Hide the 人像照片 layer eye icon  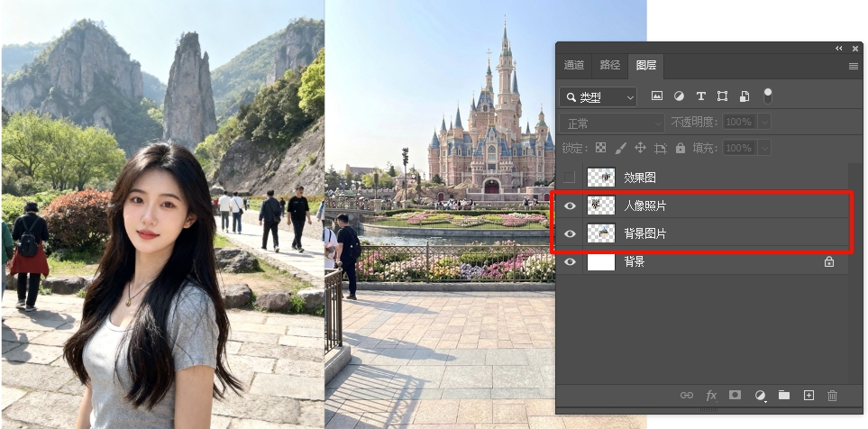(569, 206)
